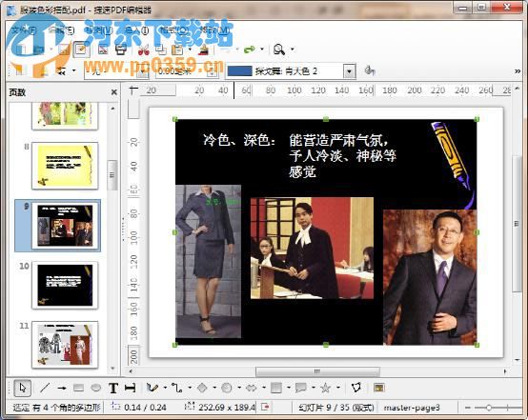The height and width of the screenshot is (420, 528).
Task: Click the export PDF icon
Action: coord(103,50)
